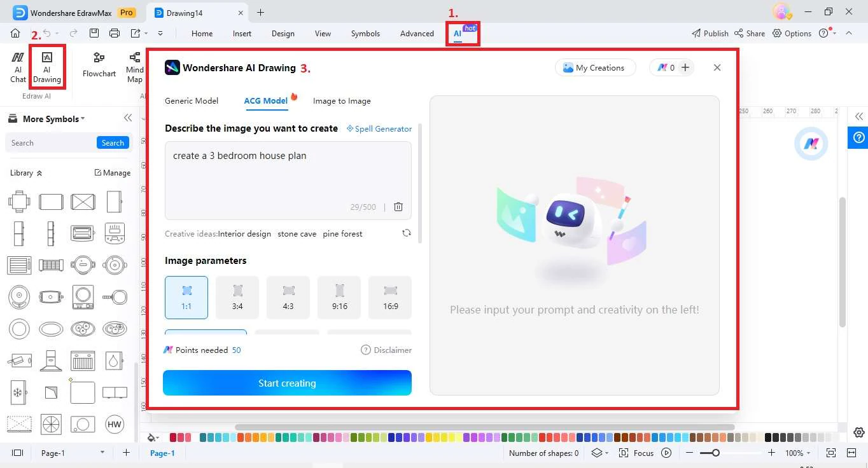Expand the More Symbols dropdown
Image resolution: width=868 pixels, height=468 pixels.
(53, 119)
